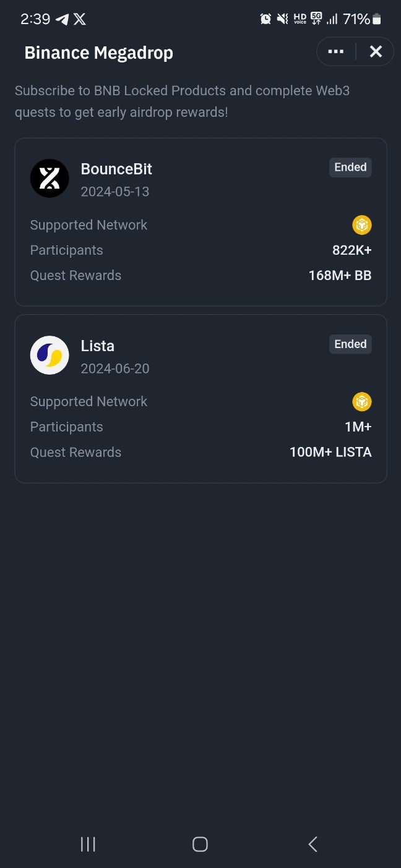Tap the battery indicator showing 71%

pyautogui.click(x=366, y=19)
